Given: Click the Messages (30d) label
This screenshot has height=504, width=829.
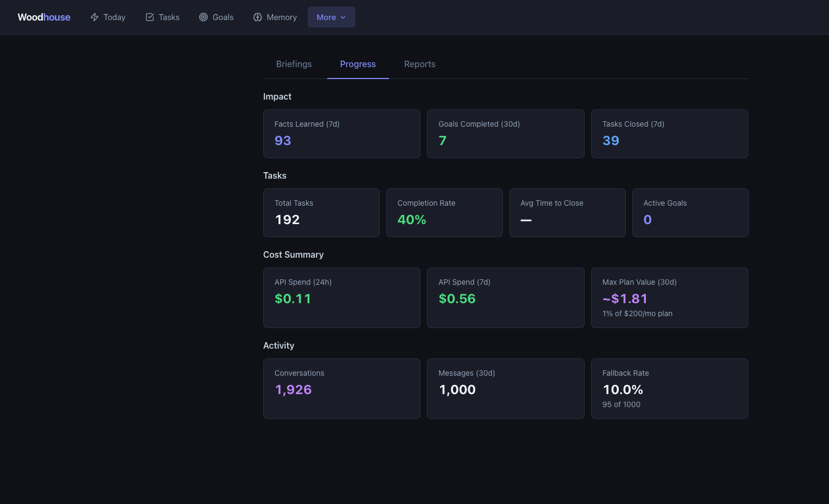Looking at the screenshot, I should [x=467, y=373].
